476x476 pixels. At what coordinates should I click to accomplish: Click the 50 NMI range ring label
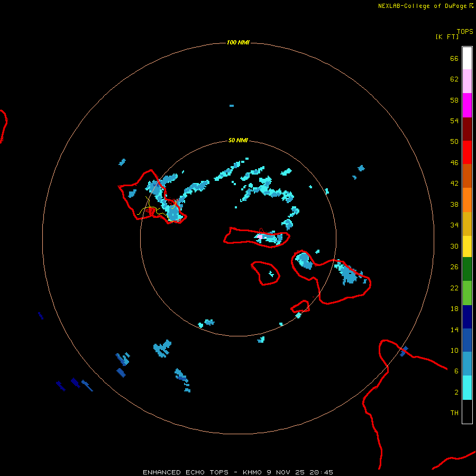[238, 140]
